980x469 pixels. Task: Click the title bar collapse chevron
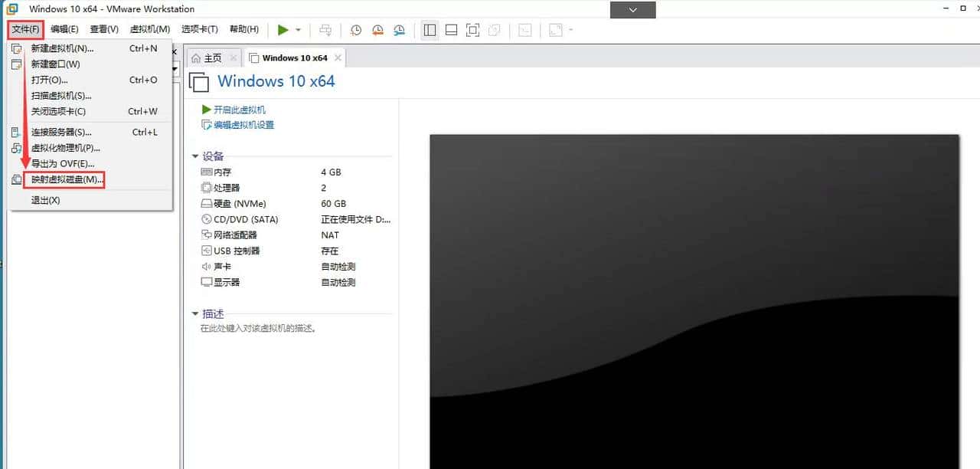(632, 11)
